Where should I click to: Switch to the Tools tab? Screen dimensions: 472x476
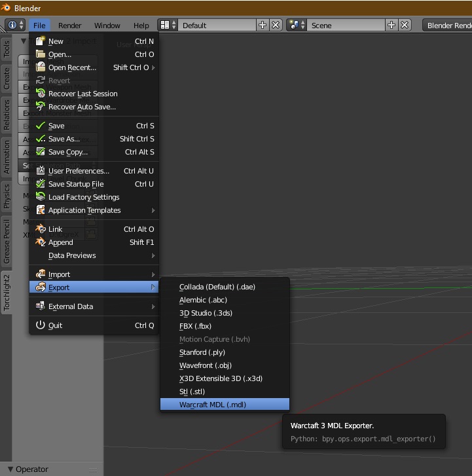[7, 49]
